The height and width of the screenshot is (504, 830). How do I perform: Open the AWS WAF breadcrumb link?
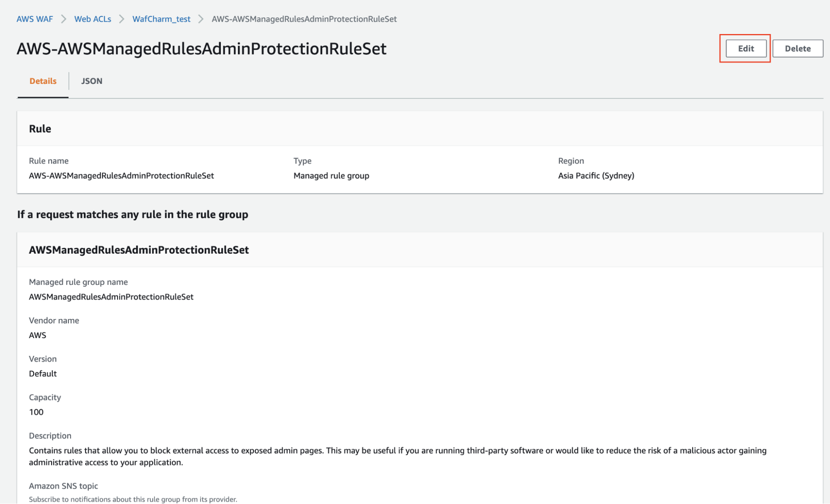(x=35, y=19)
